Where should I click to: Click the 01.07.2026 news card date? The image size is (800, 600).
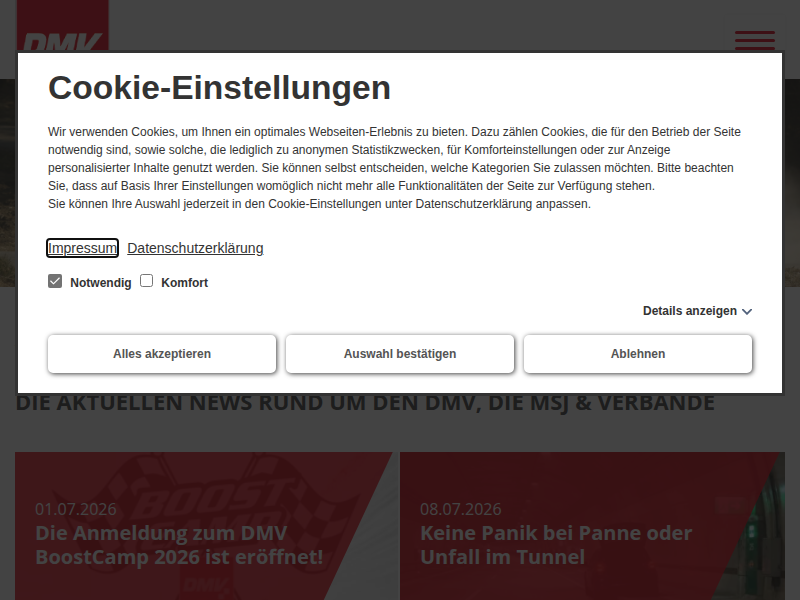coord(76,509)
